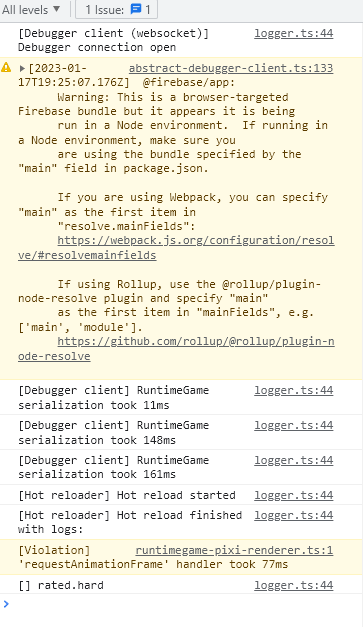Open the All levels dropdown
Viewport: 363px width, 627px height.
(x=31, y=9)
